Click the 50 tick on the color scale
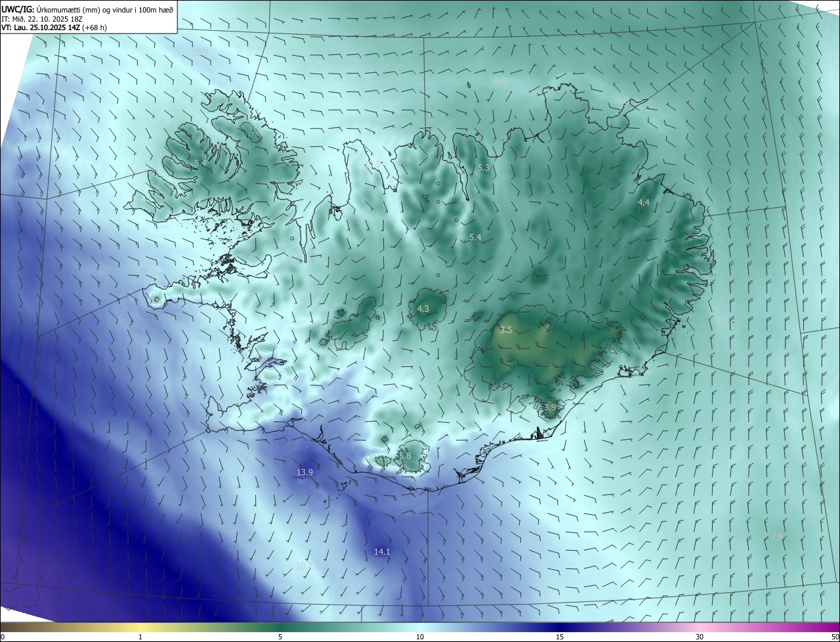 pyautogui.click(x=835, y=637)
